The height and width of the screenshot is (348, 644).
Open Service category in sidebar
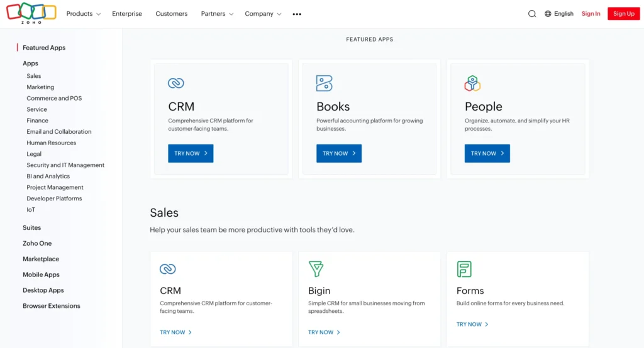point(36,109)
